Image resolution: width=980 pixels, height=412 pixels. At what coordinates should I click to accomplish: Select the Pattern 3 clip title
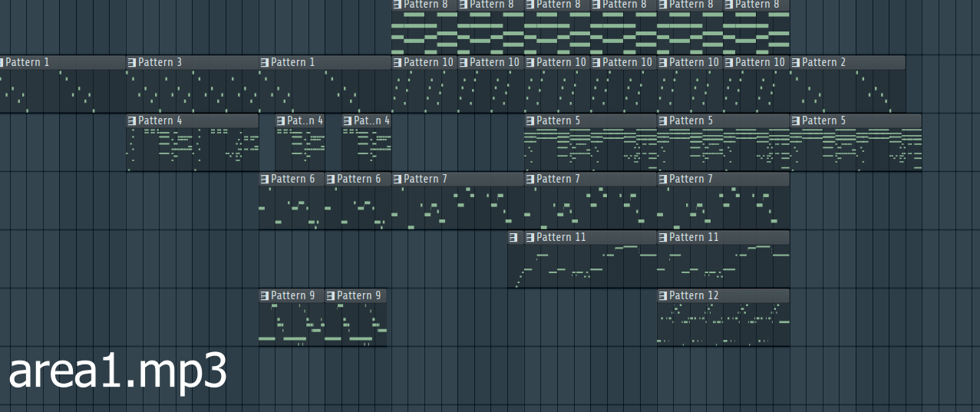point(160,62)
